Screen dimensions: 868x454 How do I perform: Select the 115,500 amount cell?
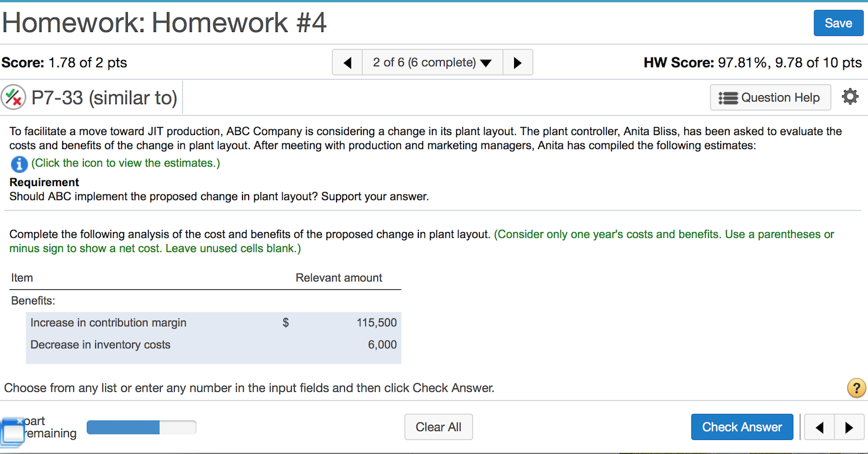(x=376, y=322)
